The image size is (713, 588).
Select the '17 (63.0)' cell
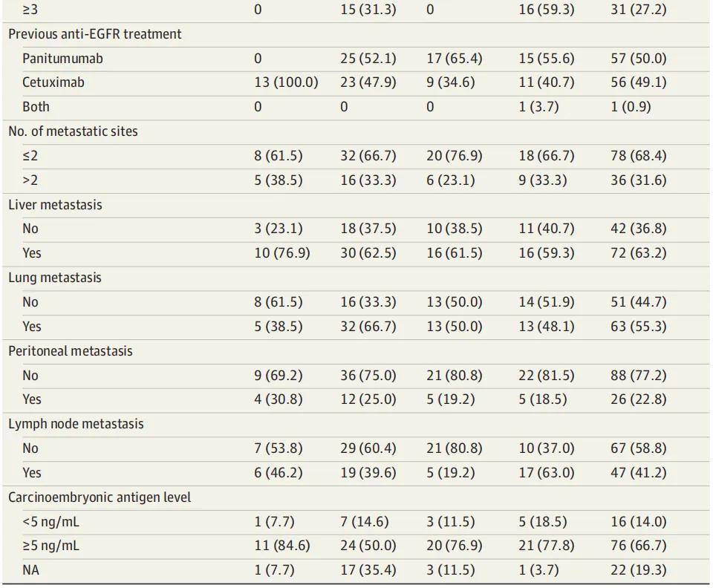point(546,473)
